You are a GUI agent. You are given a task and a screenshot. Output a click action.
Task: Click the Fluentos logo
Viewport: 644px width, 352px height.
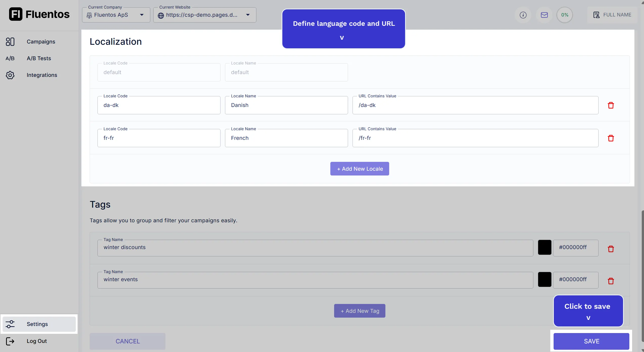click(x=39, y=14)
